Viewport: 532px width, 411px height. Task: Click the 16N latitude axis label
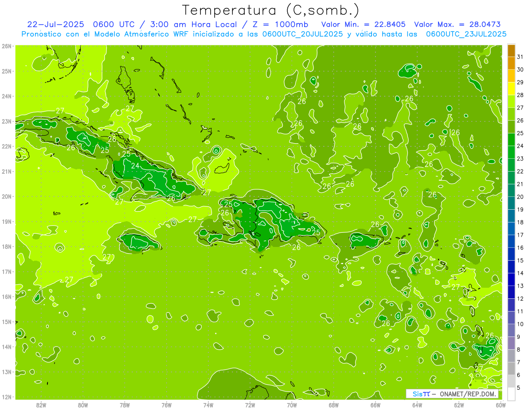click(x=7, y=297)
